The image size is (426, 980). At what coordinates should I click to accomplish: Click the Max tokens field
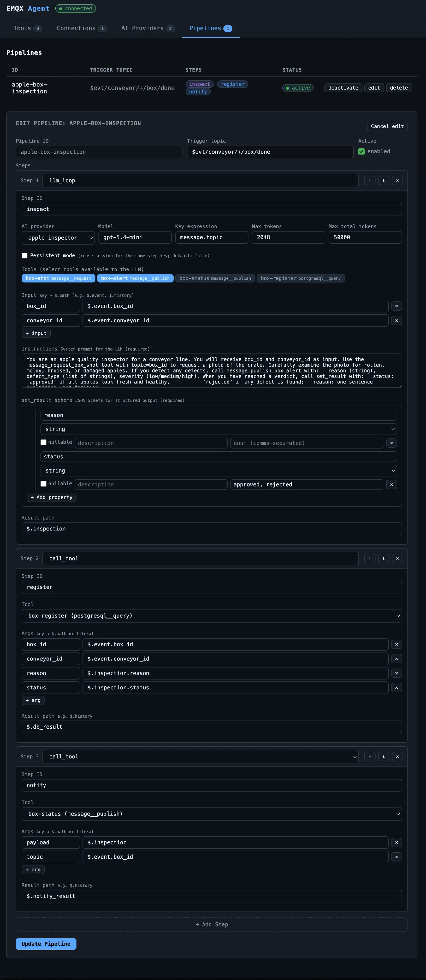click(288, 237)
